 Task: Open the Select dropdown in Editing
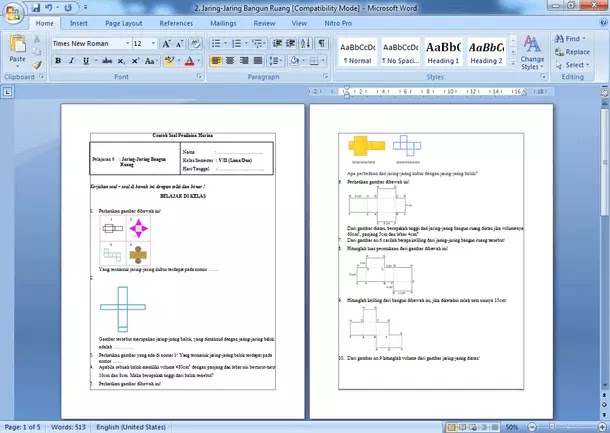[x=572, y=65]
